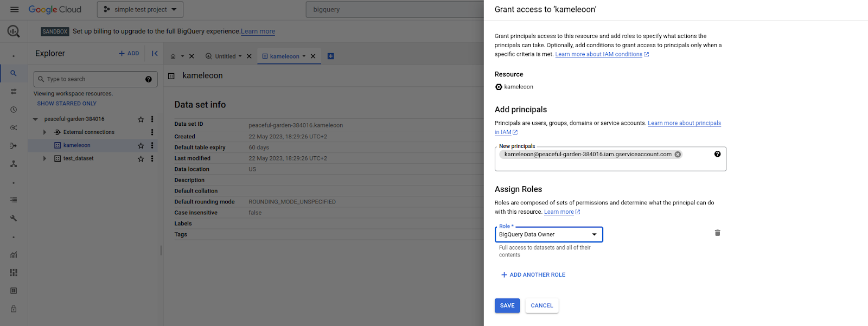
Task: Open SQL workspace magnifier icon in sidebar
Action: point(14,73)
